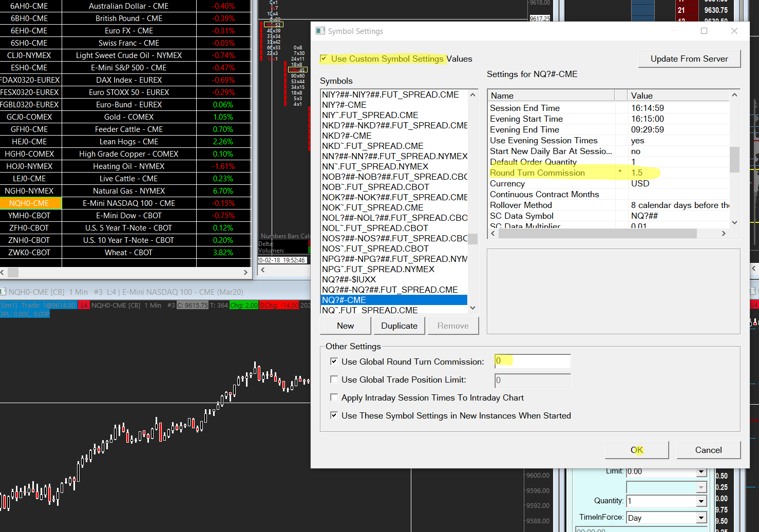Click Gold - COMEX in quote board
Image resolution: width=759 pixels, height=532 pixels.
pyautogui.click(x=129, y=117)
